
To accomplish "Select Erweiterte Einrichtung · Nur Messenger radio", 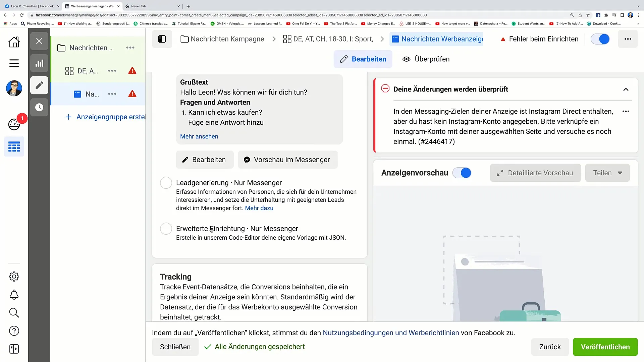I will [x=166, y=229].
